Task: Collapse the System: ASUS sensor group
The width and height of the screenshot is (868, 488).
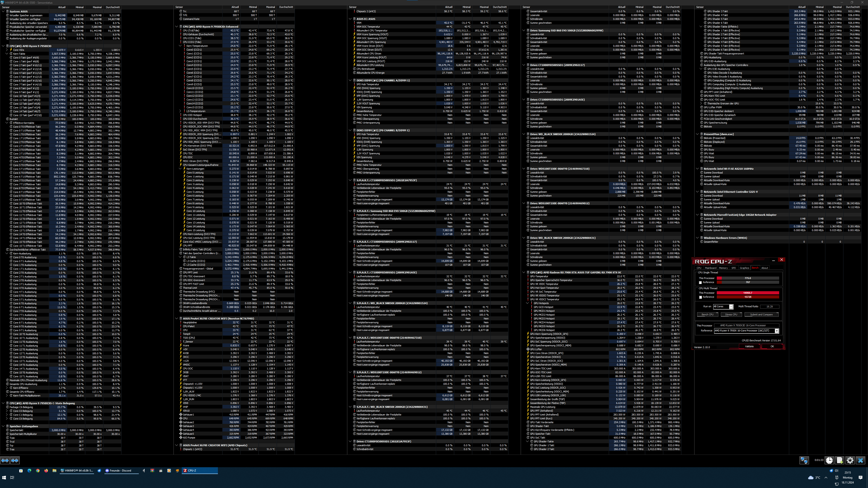Action: click(x=3, y=12)
